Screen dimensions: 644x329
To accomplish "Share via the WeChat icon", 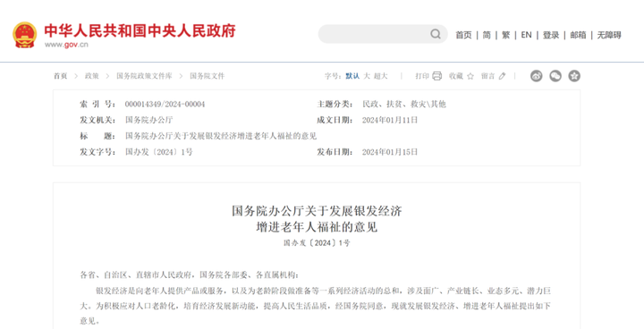I will click(555, 76).
